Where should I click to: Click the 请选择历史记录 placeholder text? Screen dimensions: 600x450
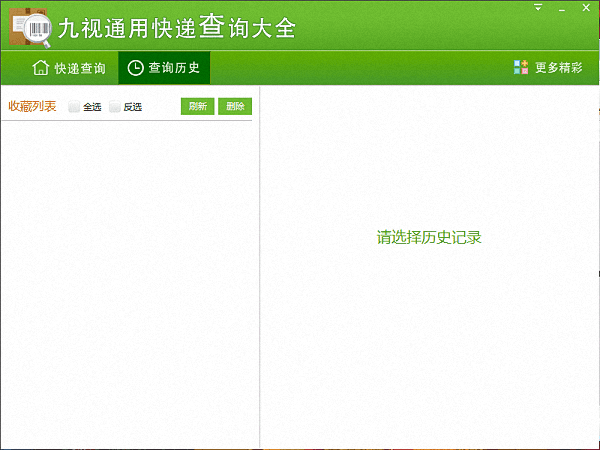pyautogui.click(x=429, y=237)
